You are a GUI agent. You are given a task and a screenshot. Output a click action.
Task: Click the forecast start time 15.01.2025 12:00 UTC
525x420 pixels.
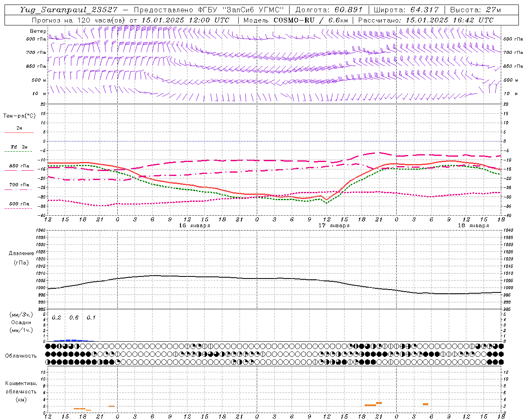click(x=185, y=20)
